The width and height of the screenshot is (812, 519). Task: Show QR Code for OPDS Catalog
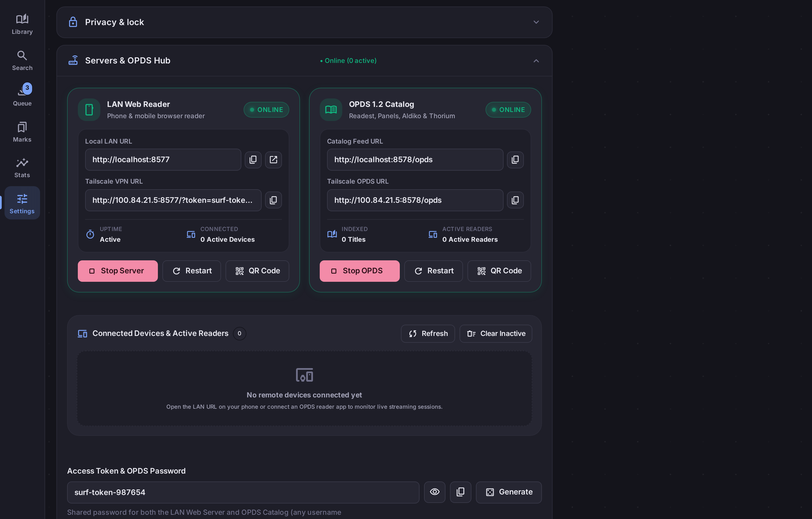[499, 271]
